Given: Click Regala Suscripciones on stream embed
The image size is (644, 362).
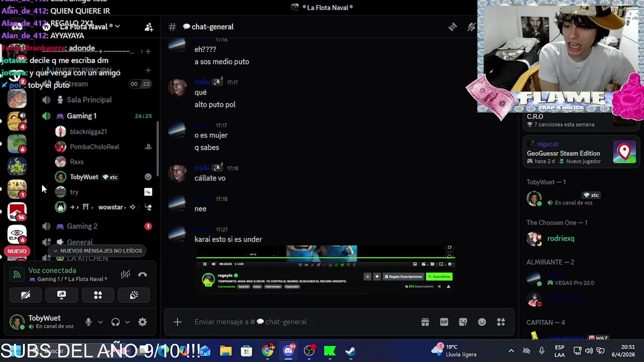Looking at the screenshot, I should point(404,277).
